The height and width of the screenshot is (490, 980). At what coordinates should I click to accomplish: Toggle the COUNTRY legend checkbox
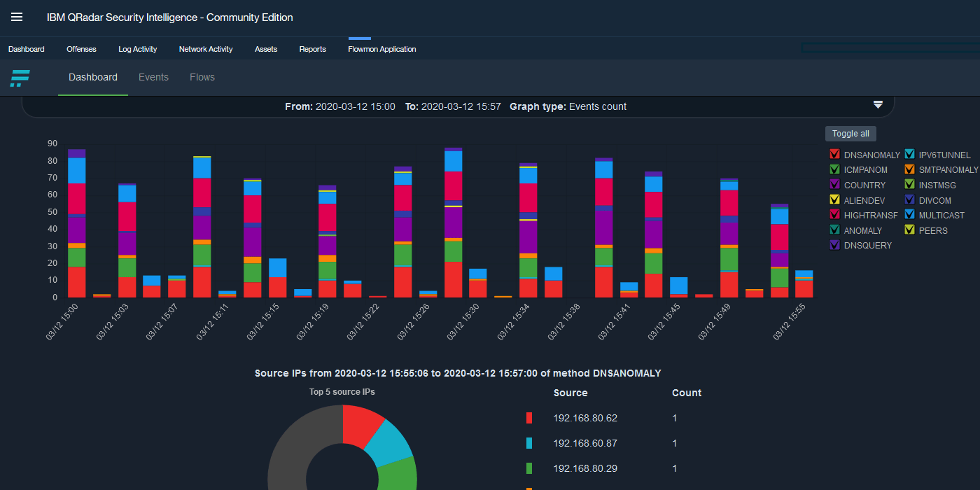834,185
